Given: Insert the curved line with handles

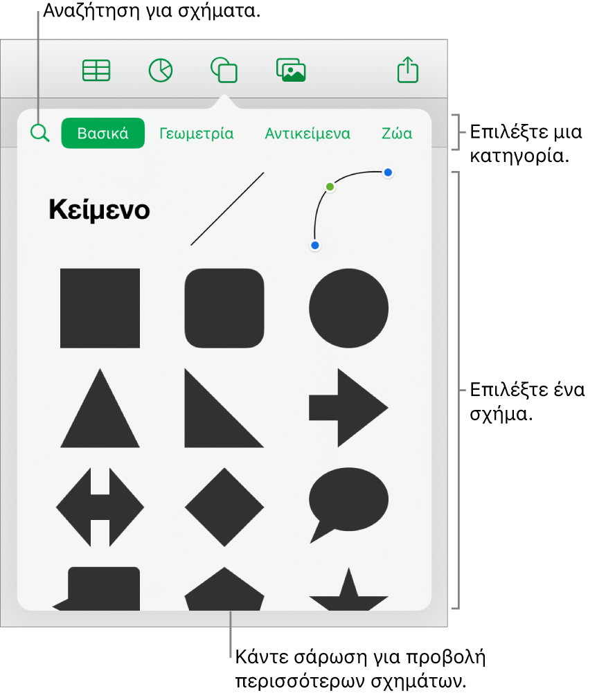Looking at the screenshot, I should [351, 208].
